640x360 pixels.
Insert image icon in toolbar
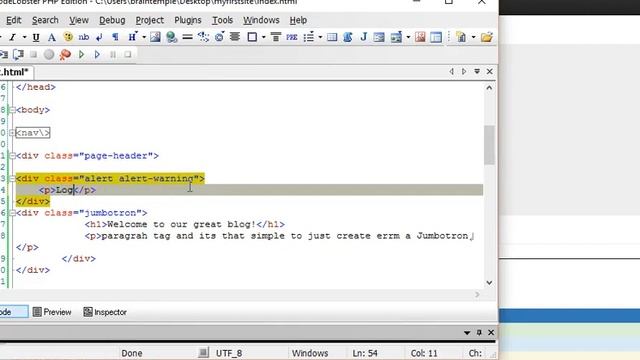point(155,37)
